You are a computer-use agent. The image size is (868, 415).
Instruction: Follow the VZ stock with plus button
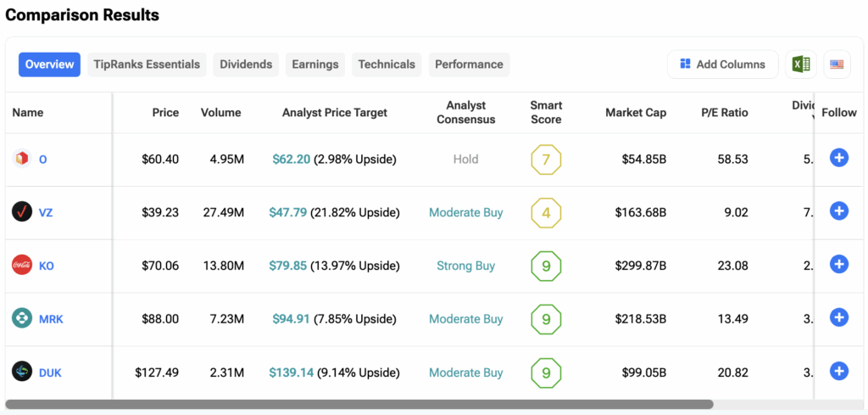(838, 211)
